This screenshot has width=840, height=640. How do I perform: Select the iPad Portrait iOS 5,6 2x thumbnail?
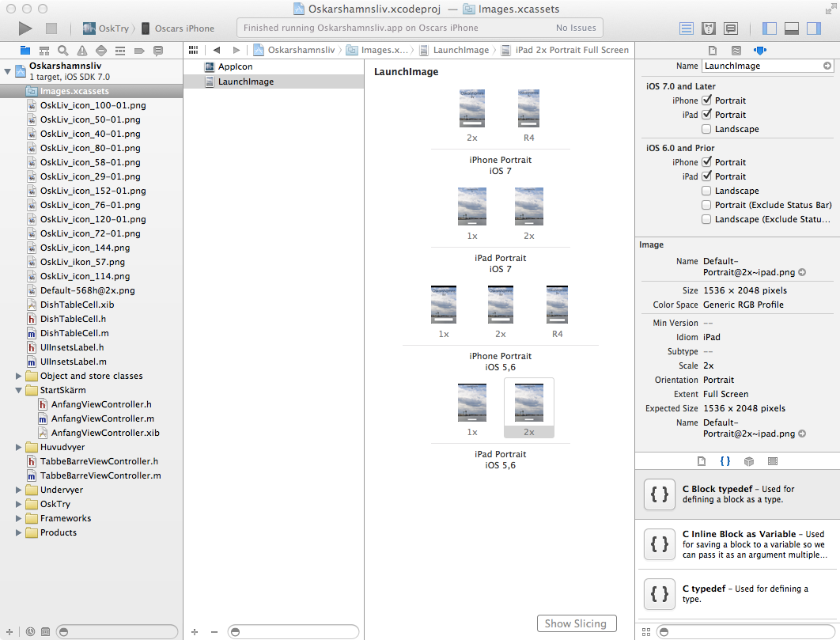point(528,408)
